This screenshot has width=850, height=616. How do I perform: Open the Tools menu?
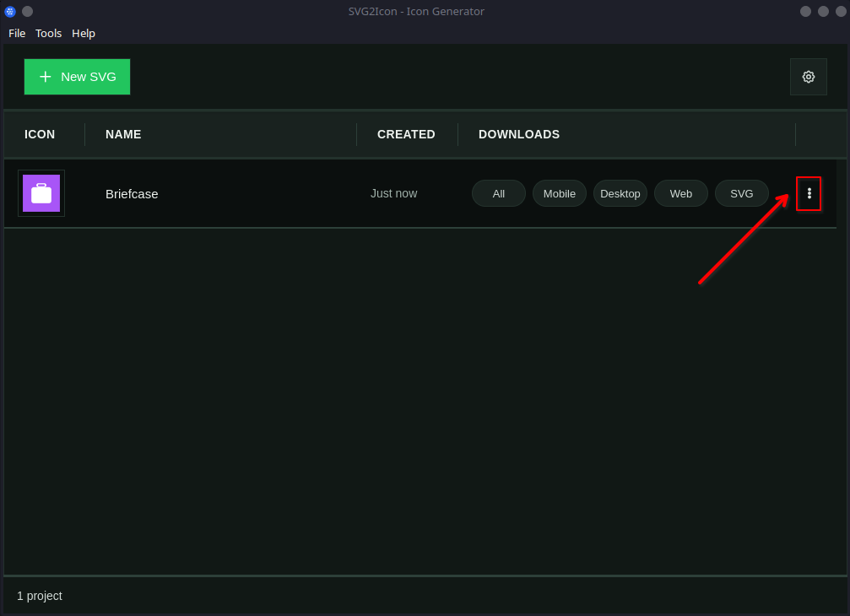pos(48,33)
